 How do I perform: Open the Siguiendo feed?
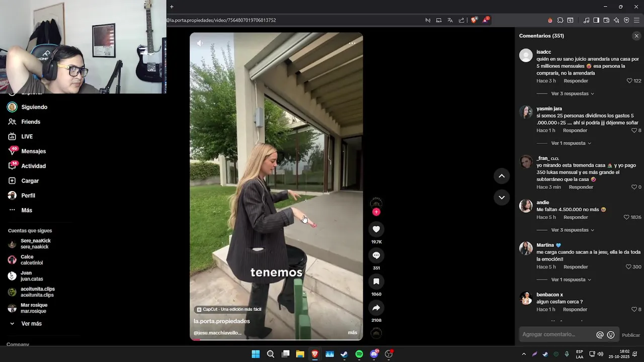click(x=34, y=107)
